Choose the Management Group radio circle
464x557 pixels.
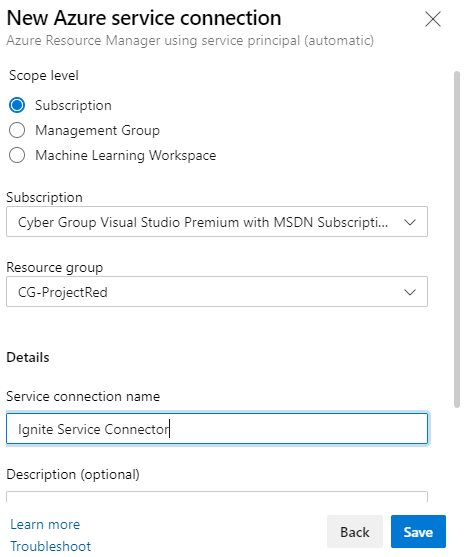pos(17,130)
